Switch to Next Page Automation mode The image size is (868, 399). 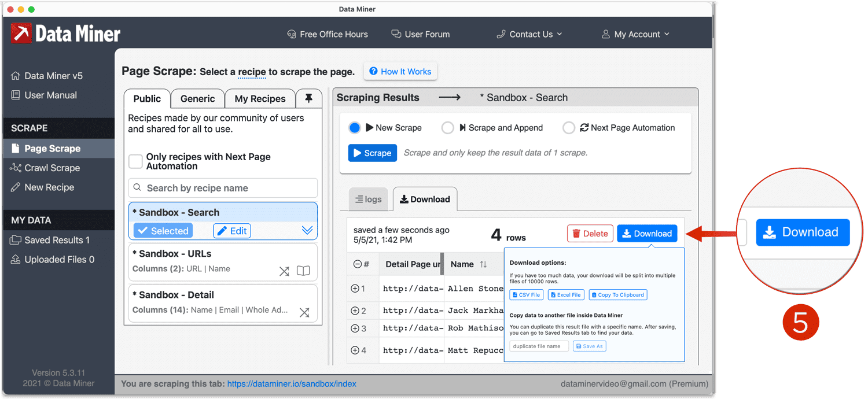pos(569,127)
